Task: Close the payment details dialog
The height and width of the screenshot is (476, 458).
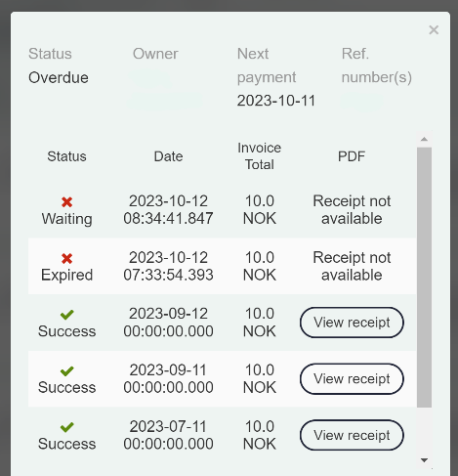Action: click(434, 30)
